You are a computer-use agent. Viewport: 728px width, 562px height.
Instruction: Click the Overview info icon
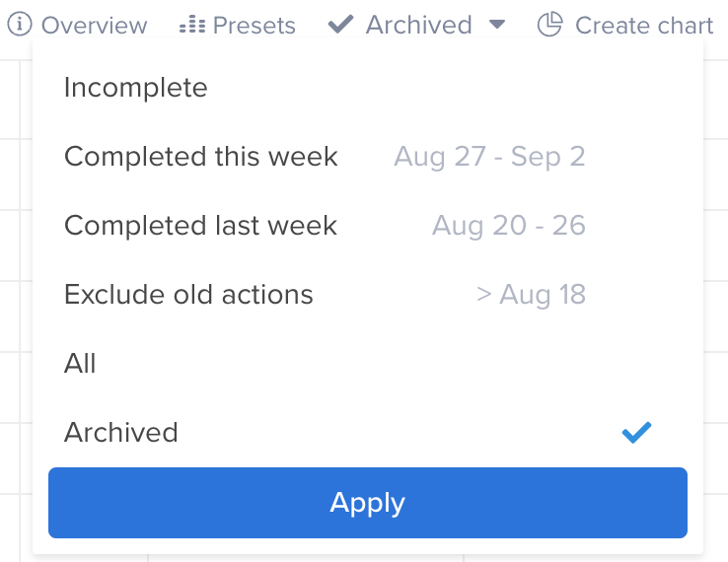pyautogui.click(x=20, y=24)
